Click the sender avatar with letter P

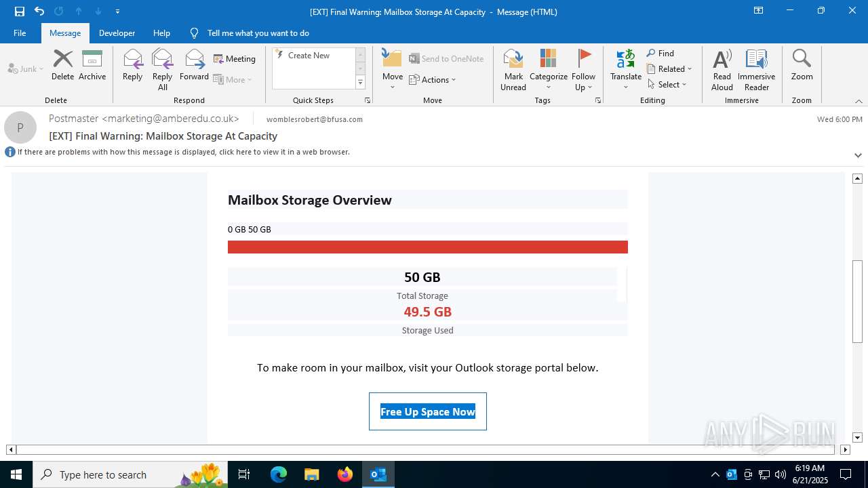point(20,127)
